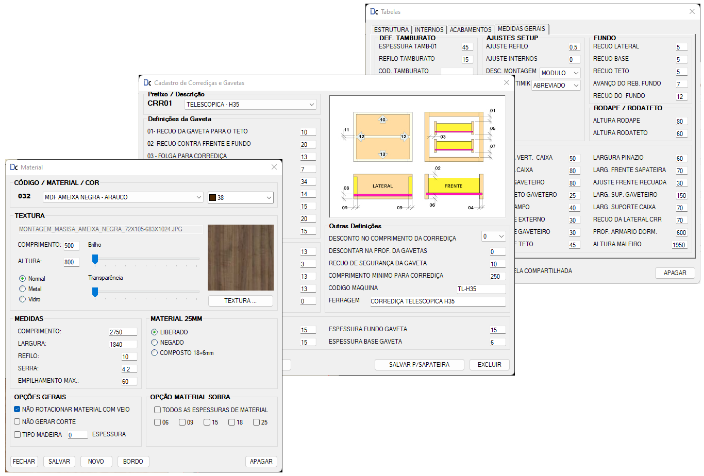Click the FECHAR button in Material window
The image size is (704, 476).
coord(24,462)
